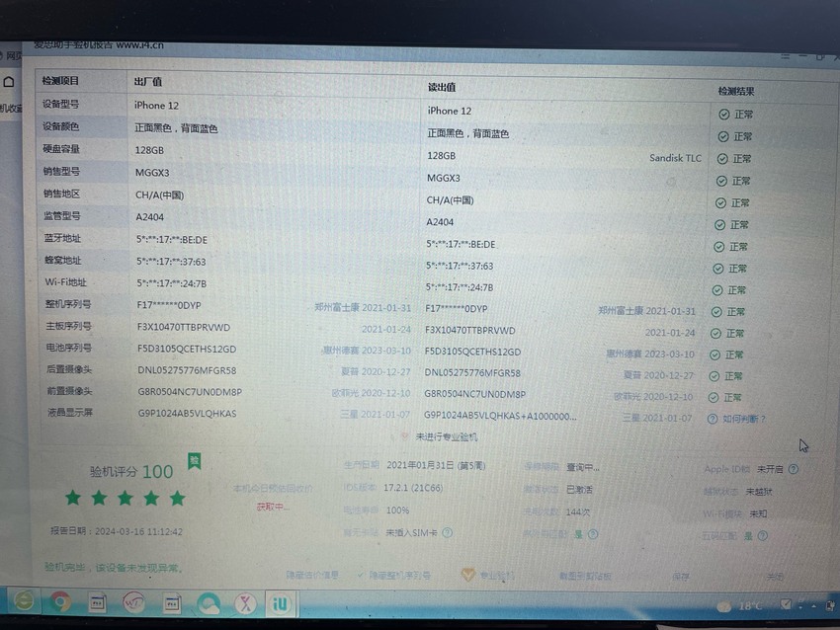
Task: Click the red 获取中... price text
Action: tap(273, 507)
